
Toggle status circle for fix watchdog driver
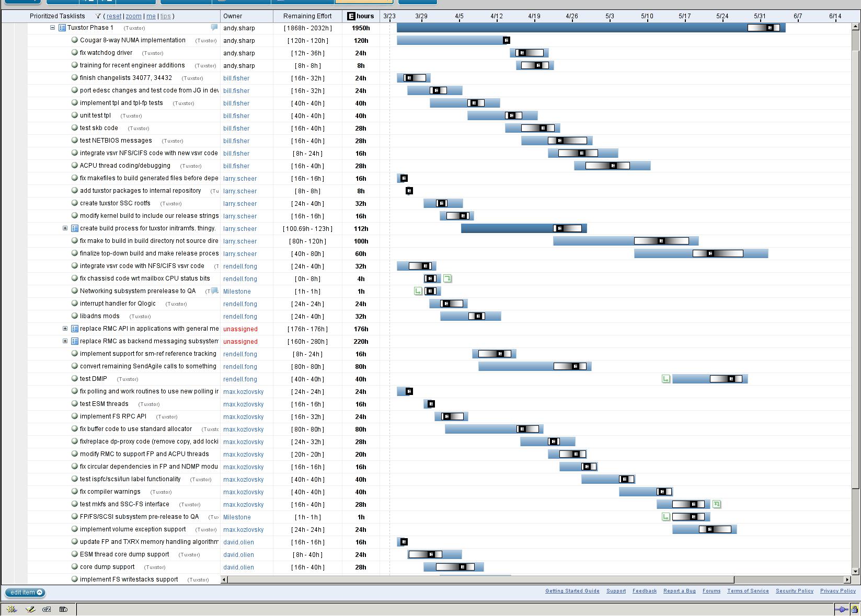tap(74, 53)
